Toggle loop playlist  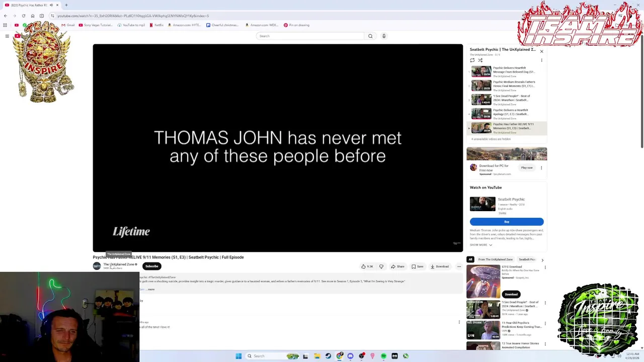472,60
